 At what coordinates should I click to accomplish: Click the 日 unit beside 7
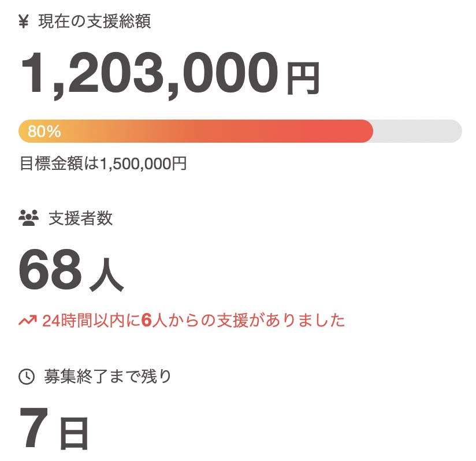[74, 434]
